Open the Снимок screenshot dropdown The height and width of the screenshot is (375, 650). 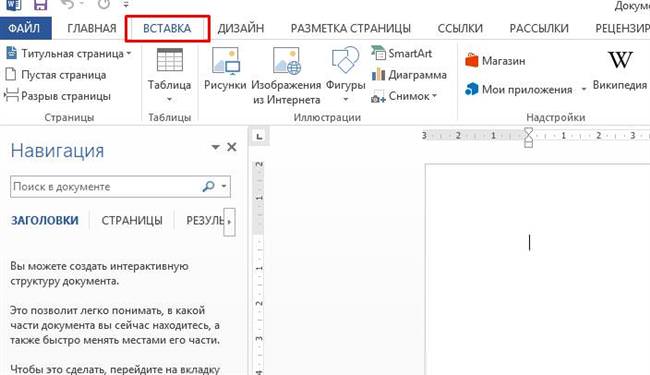coord(404,97)
